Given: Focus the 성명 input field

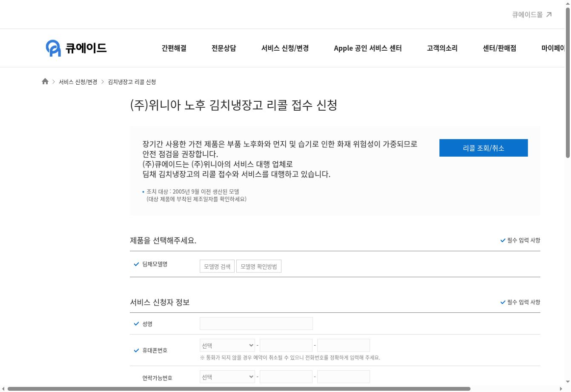Looking at the screenshot, I should [256, 323].
